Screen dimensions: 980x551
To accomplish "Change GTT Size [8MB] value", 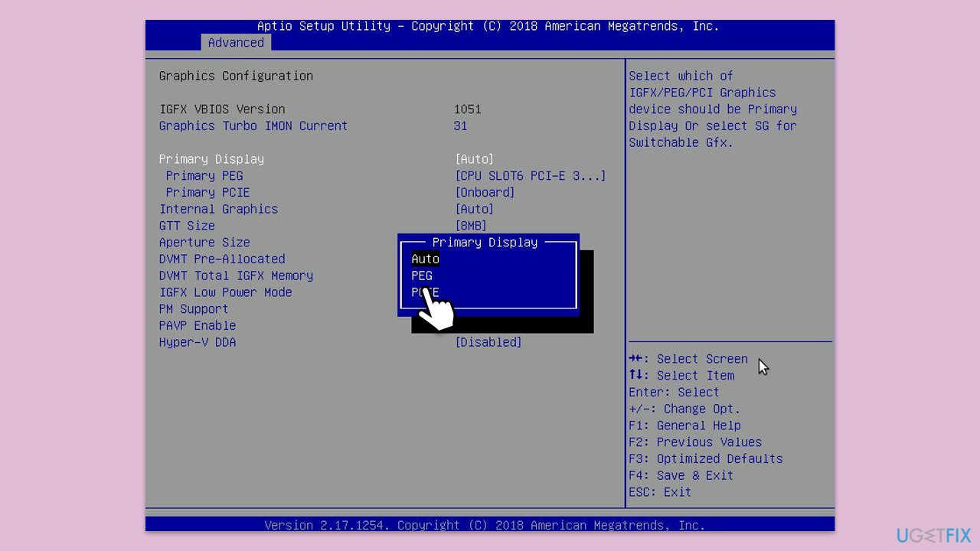I will tap(471, 226).
